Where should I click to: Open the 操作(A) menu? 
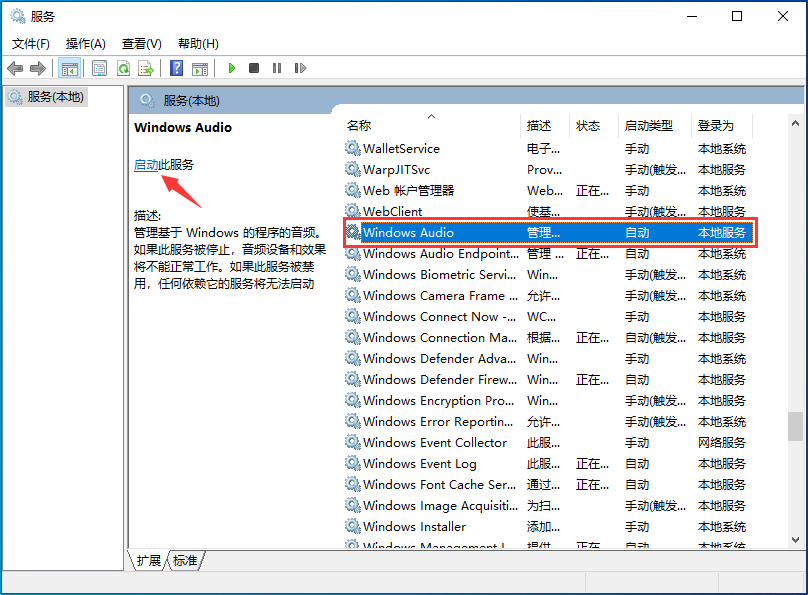pos(86,44)
